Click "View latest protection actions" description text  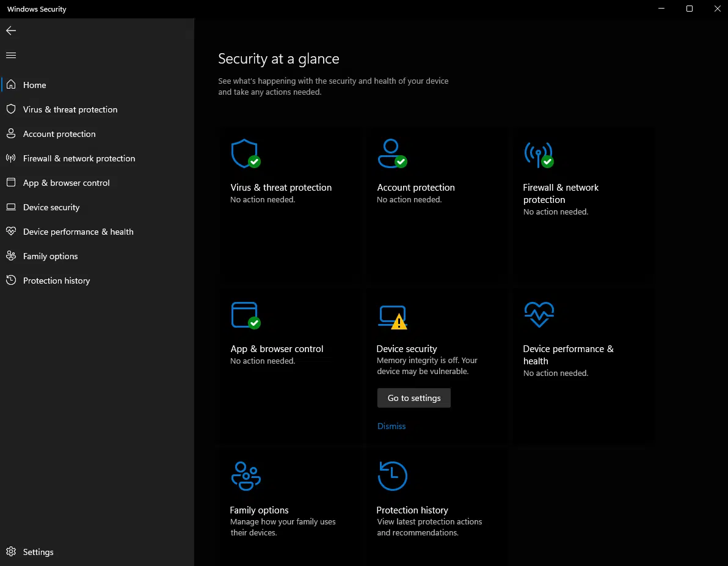click(x=429, y=527)
